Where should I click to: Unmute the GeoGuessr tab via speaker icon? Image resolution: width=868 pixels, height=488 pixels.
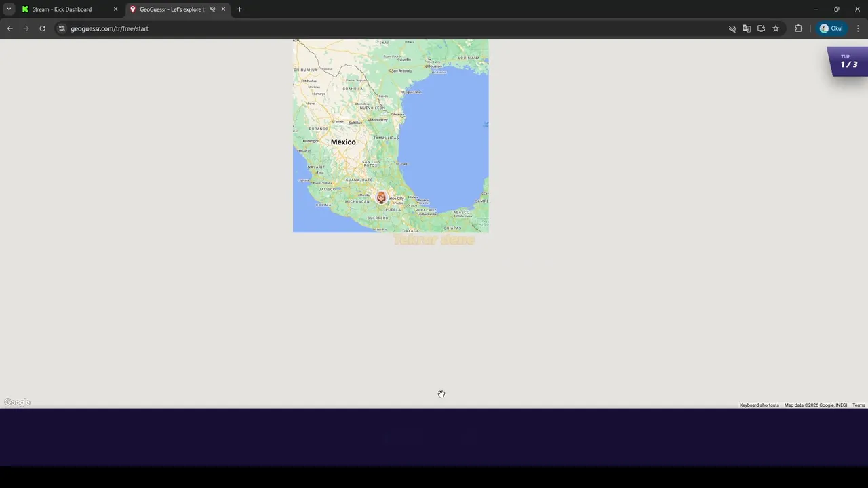(212, 9)
